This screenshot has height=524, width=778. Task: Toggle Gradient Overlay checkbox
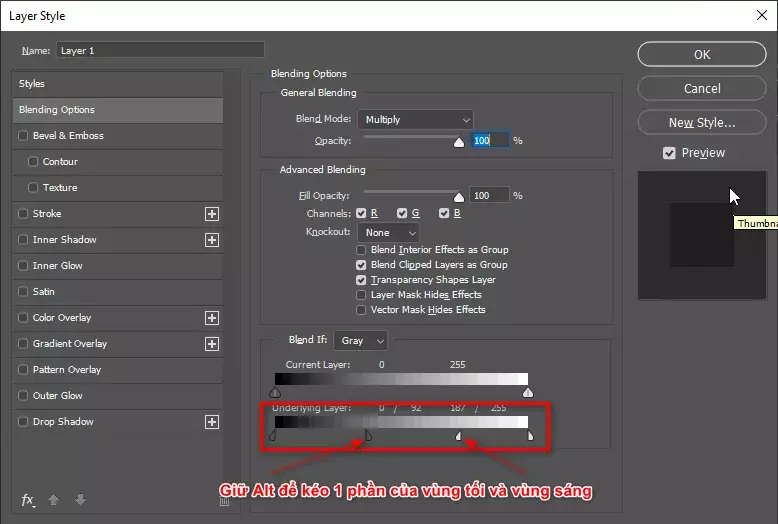point(23,343)
